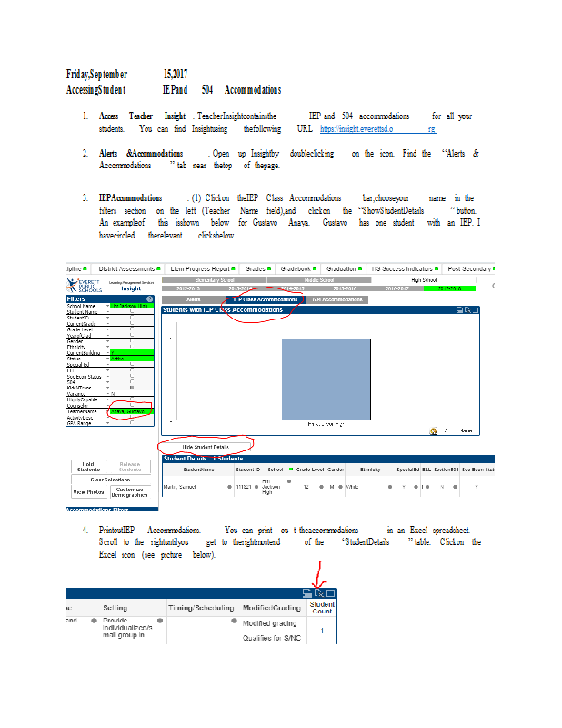Expand the HighlyCapable filter dropdown
The image size is (562, 728).
click(107, 399)
